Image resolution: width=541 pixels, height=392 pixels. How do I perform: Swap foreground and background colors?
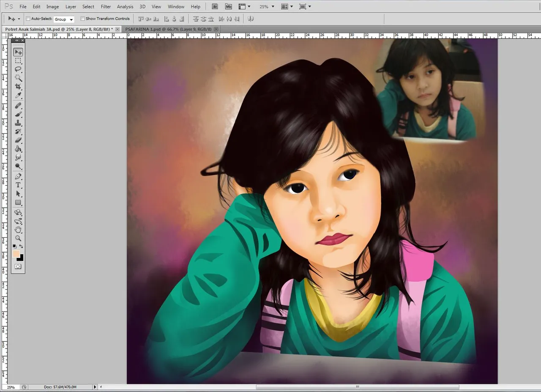21,246
